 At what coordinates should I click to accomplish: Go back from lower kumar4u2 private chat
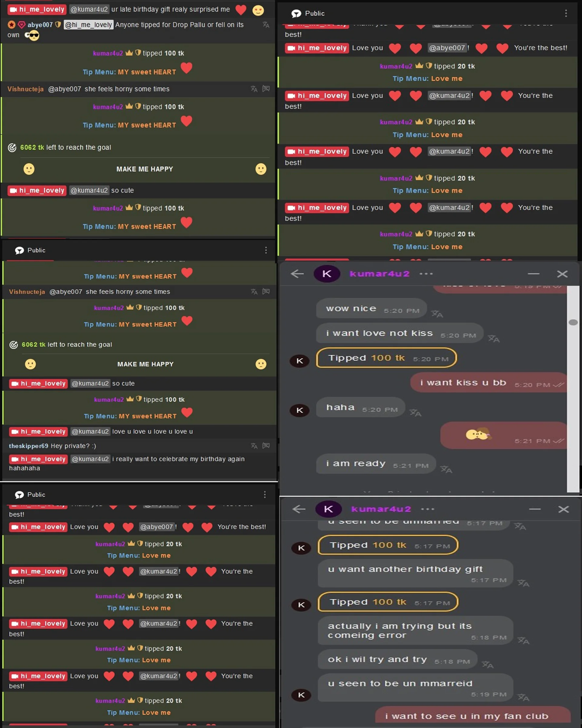tap(299, 509)
